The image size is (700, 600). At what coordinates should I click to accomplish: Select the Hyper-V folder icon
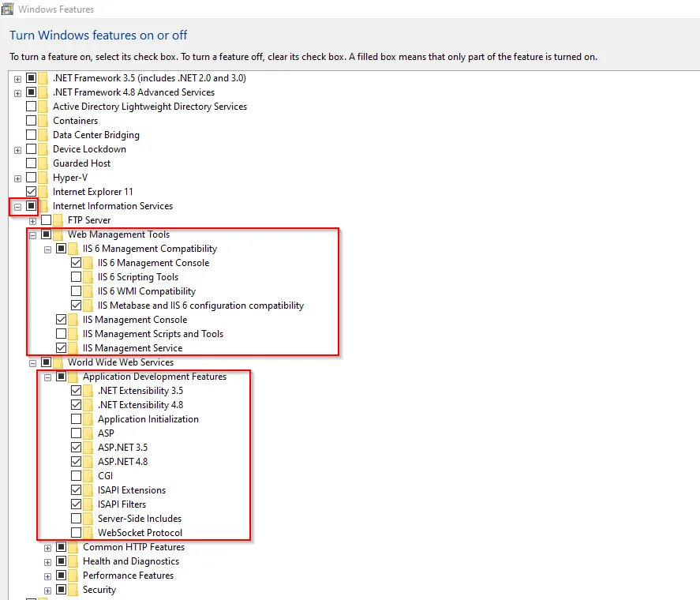coord(43,178)
